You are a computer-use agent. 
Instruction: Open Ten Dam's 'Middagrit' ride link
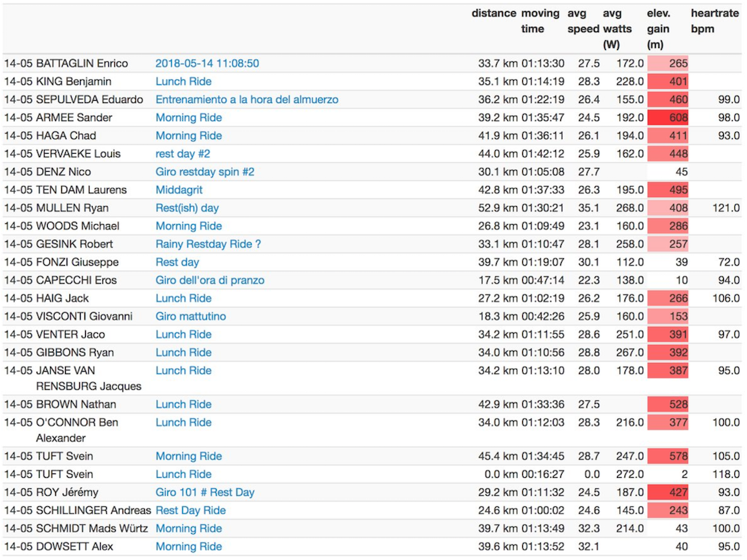pos(179,190)
